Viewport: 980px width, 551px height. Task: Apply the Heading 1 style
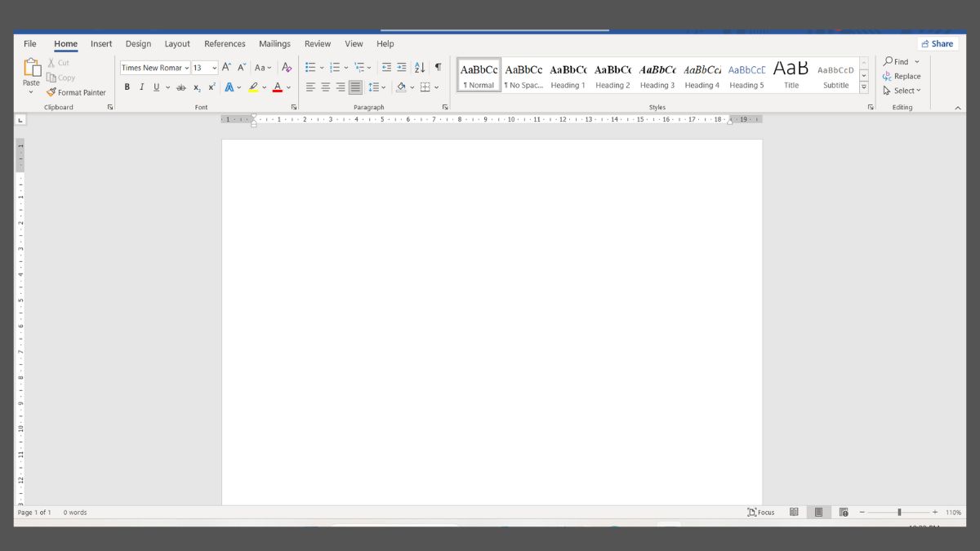(x=568, y=75)
